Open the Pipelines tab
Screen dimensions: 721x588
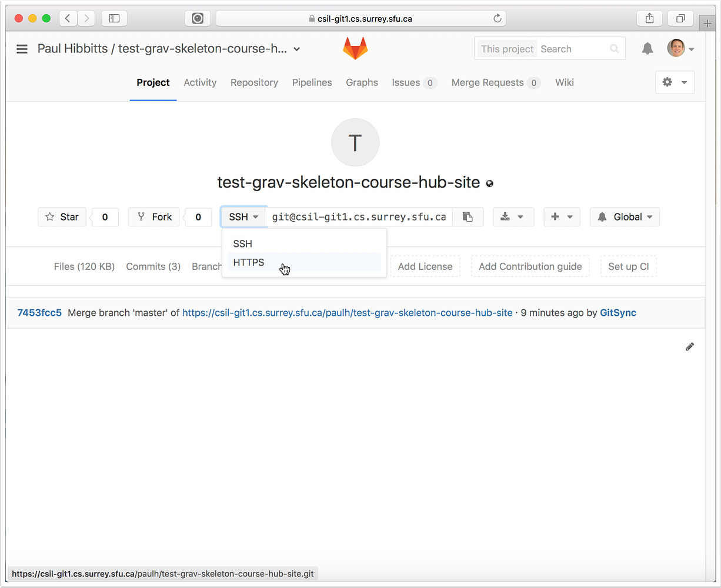point(312,82)
